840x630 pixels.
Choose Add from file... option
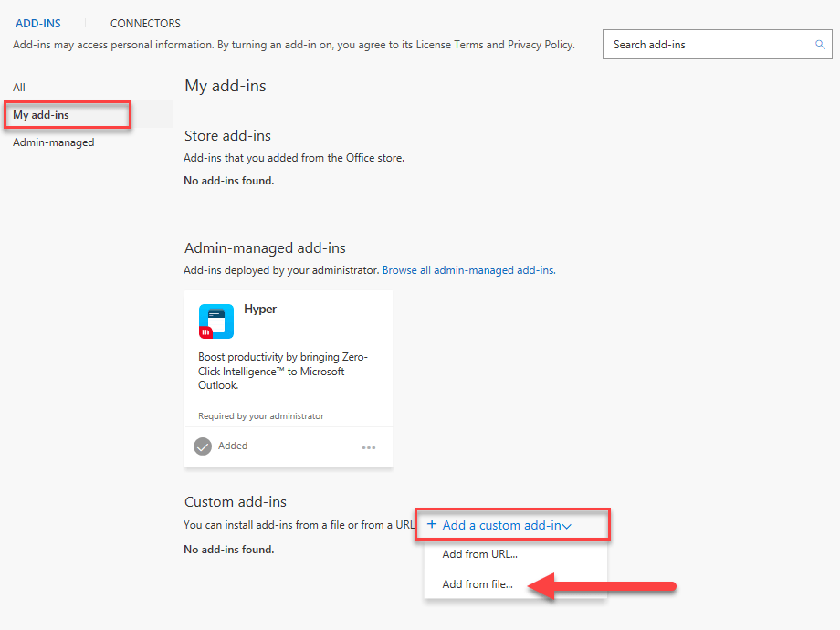(x=478, y=584)
